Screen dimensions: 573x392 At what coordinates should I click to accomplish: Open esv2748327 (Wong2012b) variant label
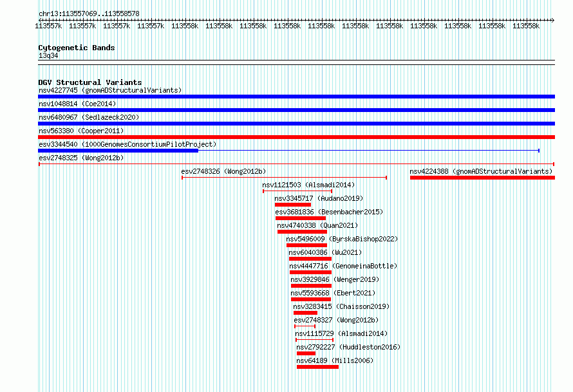(x=336, y=320)
